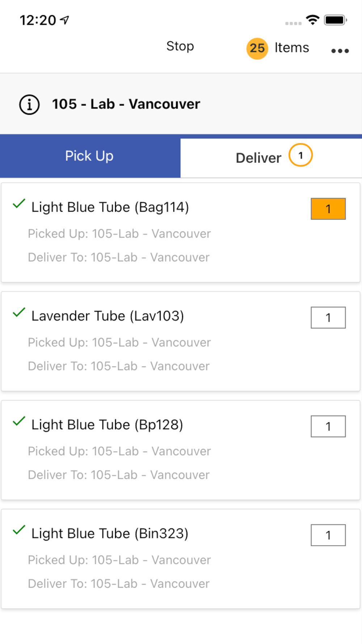Open the three-dots more options menu
This screenshot has width=362, height=644.
coord(340,51)
